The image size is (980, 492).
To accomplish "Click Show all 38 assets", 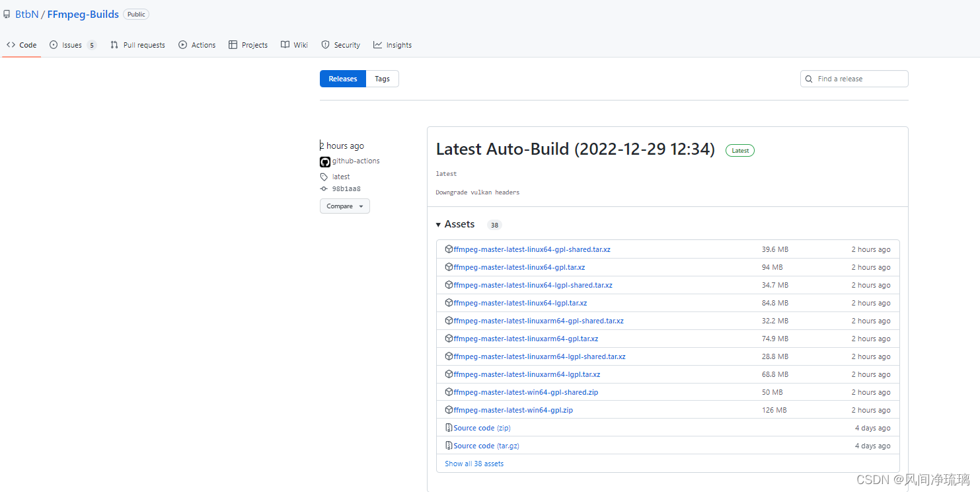I will click(474, 464).
